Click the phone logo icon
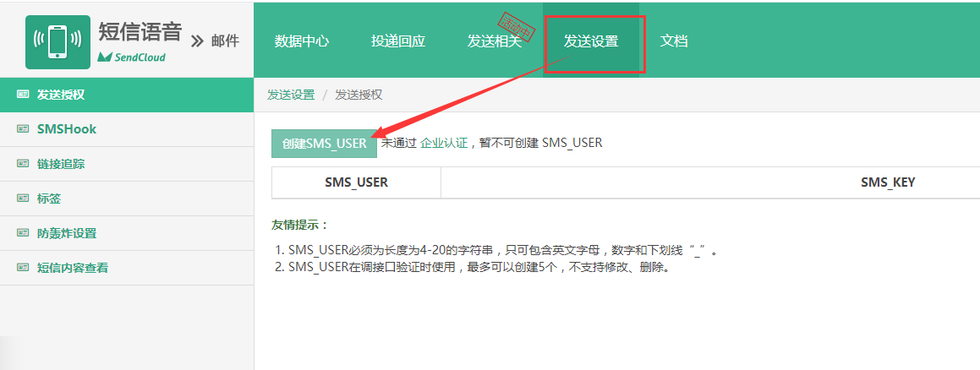The width and height of the screenshot is (980, 370). click(57, 41)
